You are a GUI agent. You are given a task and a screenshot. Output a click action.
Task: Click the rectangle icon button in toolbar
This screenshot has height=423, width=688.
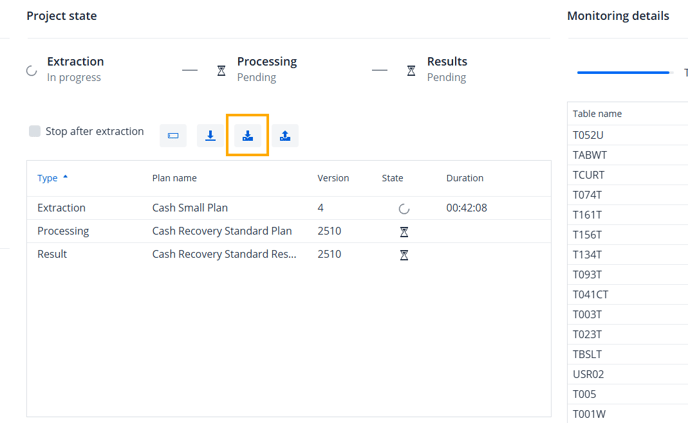[173, 136]
